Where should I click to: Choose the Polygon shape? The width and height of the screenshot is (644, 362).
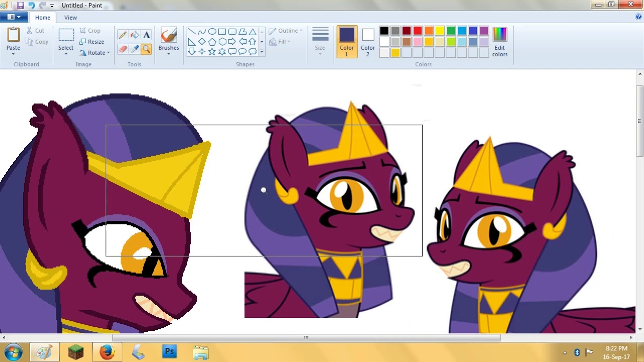tap(242, 32)
